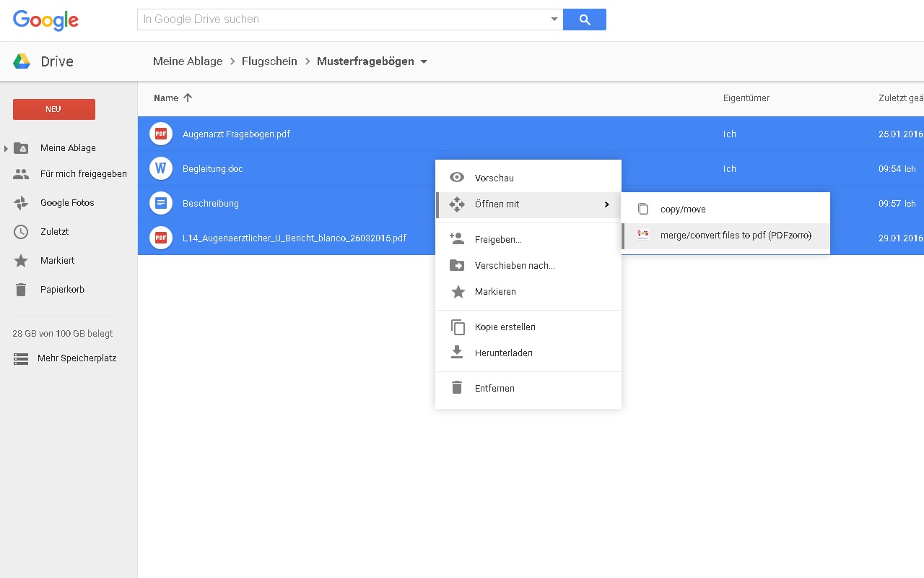Click the blue search magnifier button

tap(585, 20)
